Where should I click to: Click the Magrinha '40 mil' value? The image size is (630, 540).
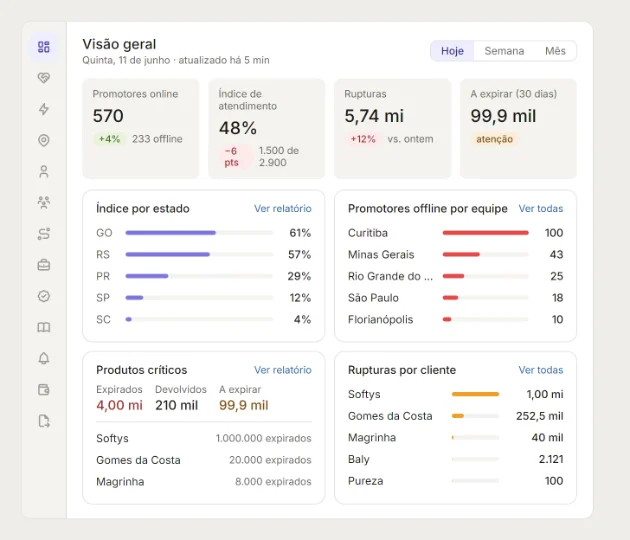coord(547,438)
